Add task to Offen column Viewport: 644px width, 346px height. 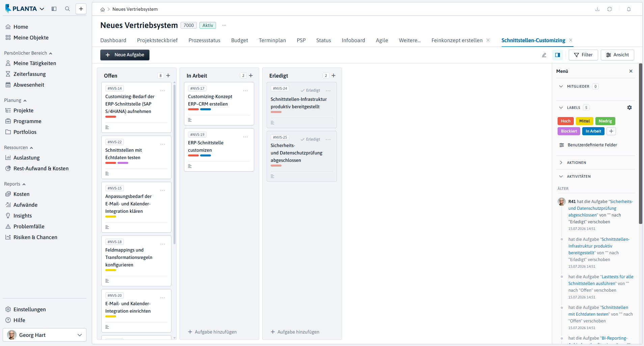(x=168, y=76)
